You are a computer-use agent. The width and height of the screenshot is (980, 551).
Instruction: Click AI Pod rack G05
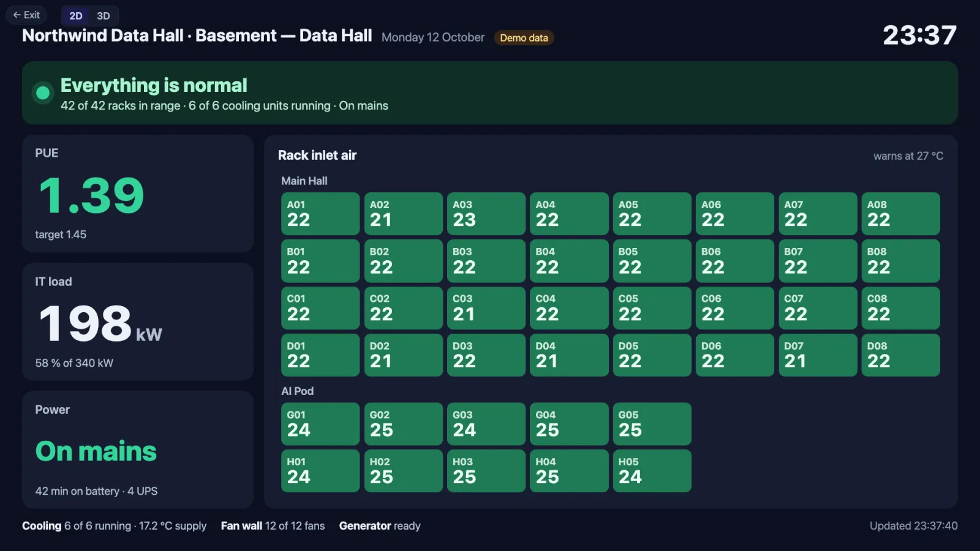tap(652, 424)
